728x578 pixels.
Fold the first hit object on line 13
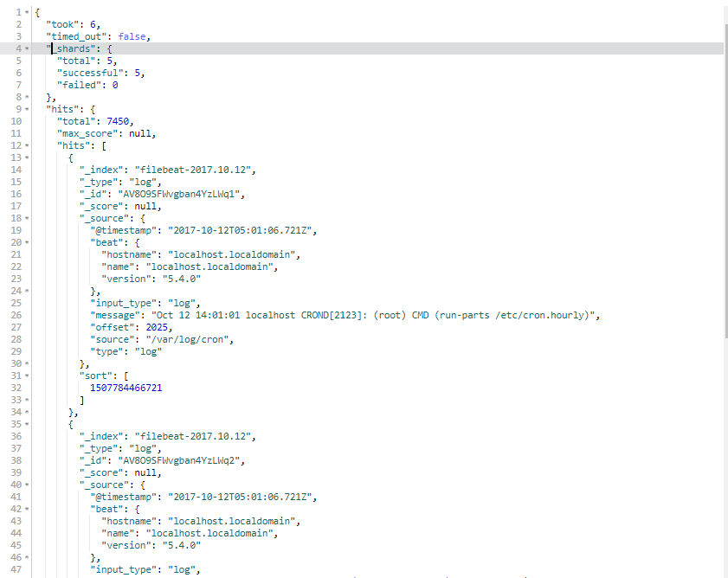(x=27, y=157)
